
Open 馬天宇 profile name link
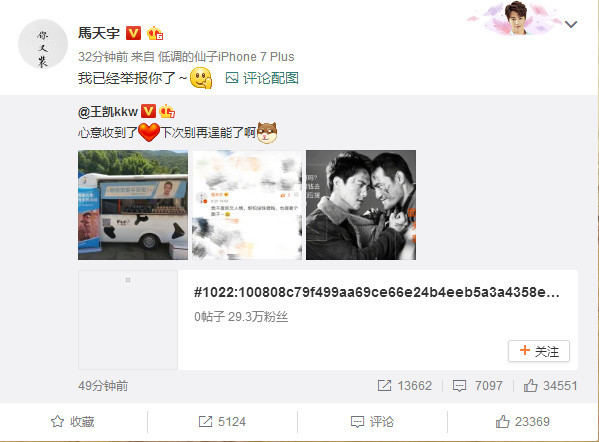99,33
